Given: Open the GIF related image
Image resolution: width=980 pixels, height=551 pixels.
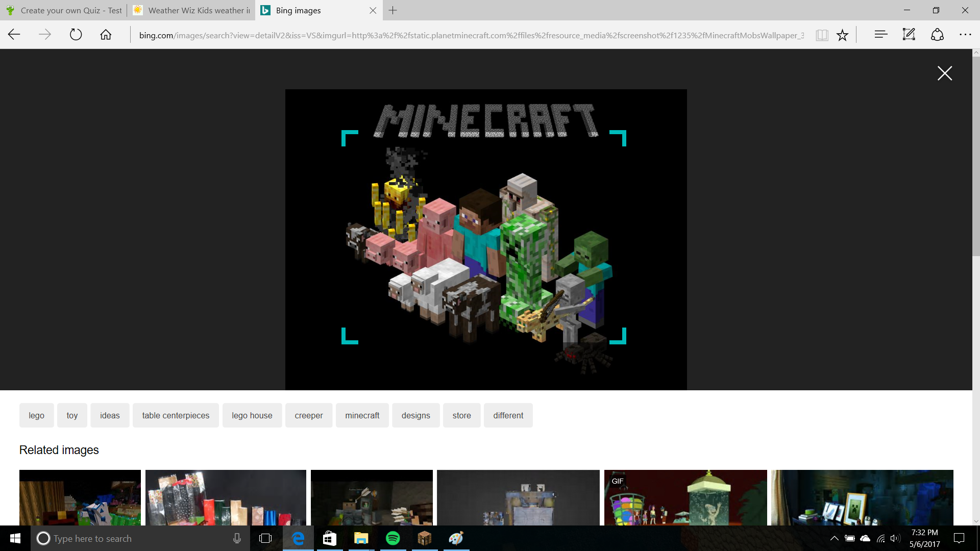Looking at the screenshot, I should [685, 497].
